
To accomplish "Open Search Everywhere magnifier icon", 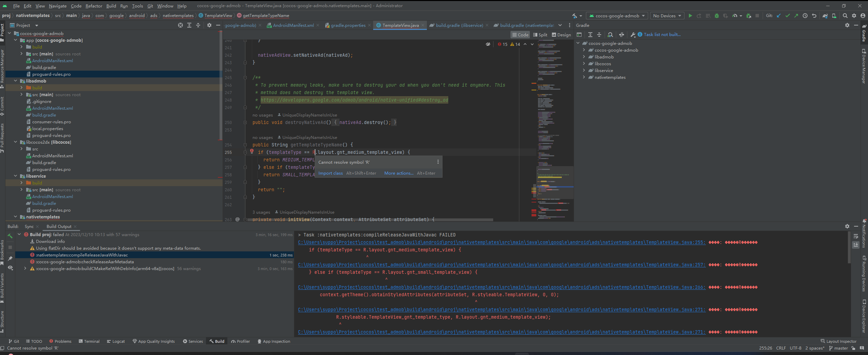I will point(845,16).
